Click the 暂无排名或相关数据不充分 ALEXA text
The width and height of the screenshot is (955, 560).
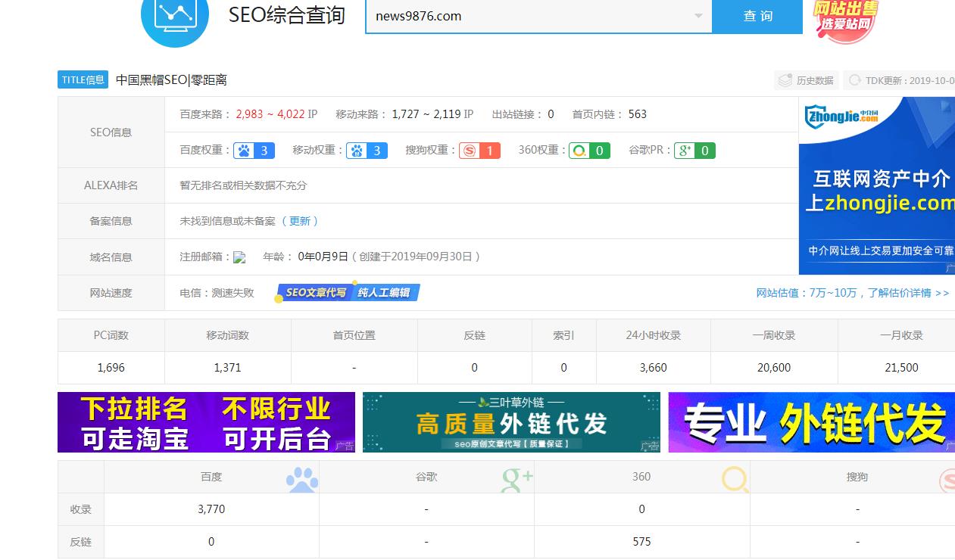(243, 185)
